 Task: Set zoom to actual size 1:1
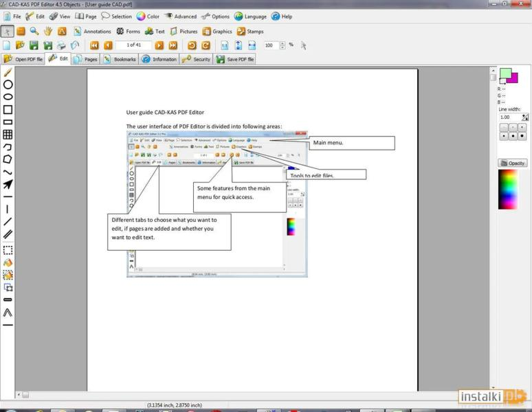225,45
